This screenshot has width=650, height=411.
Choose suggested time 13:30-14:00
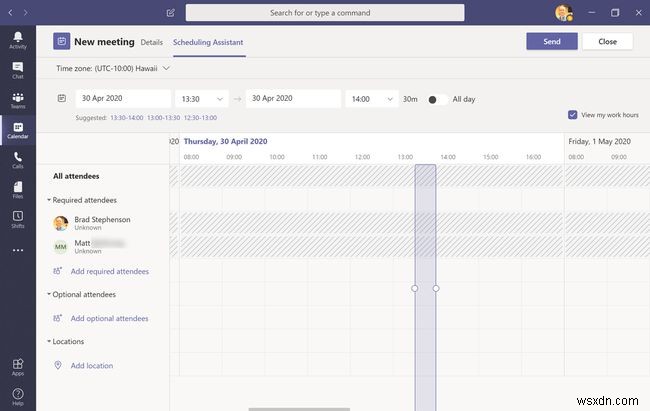point(127,118)
